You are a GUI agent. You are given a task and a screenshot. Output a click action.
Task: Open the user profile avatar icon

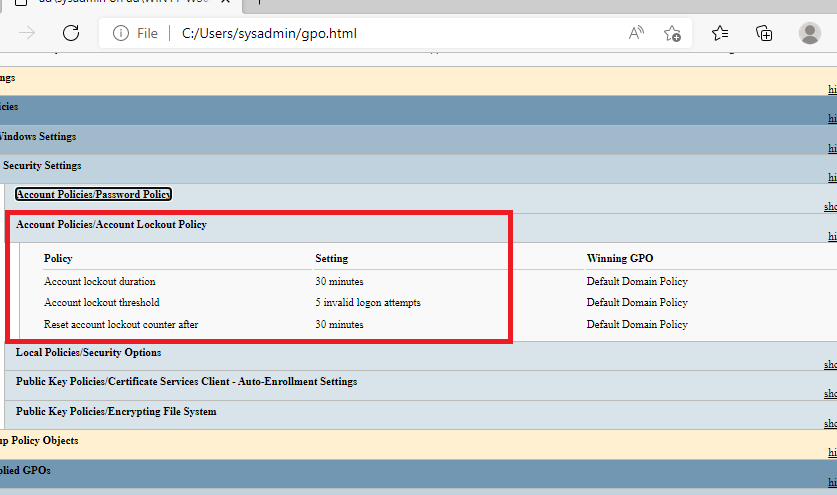[810, 33]
